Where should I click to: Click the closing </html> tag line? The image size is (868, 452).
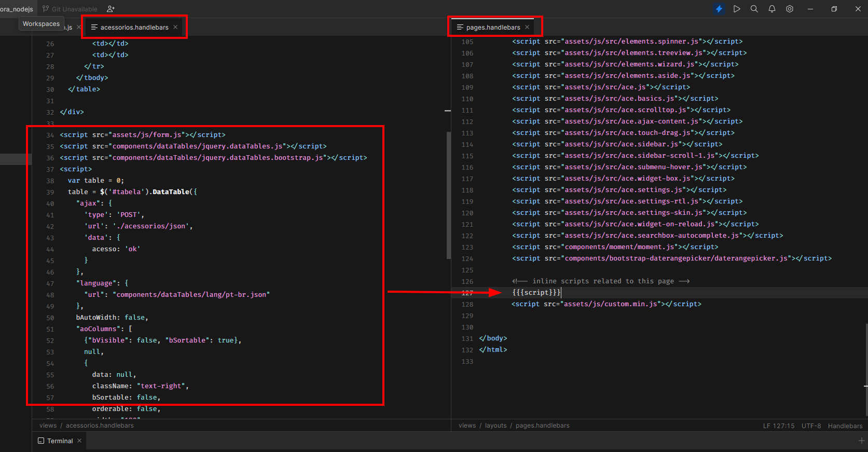click(x=493, y=350)
